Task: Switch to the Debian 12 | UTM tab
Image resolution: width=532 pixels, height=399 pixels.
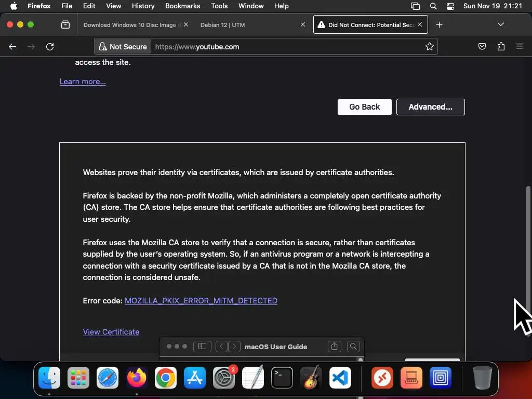Action: point(249,25)
